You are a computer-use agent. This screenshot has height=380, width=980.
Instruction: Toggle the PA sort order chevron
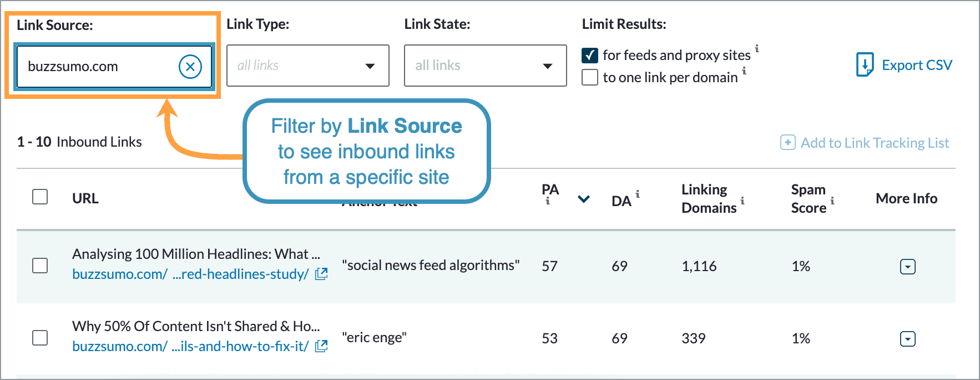pyautogui.click(x=583, y=199)
